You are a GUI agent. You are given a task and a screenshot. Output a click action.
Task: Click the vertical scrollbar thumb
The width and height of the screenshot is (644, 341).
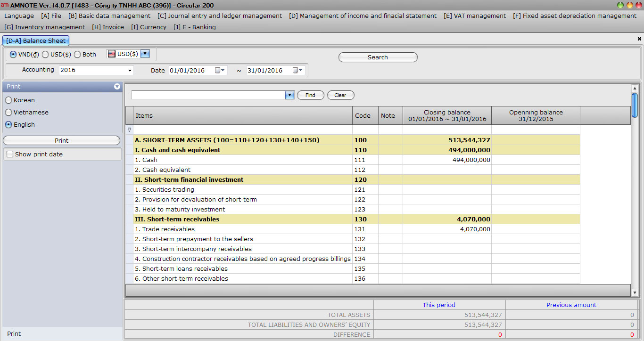tap(635, 105)
